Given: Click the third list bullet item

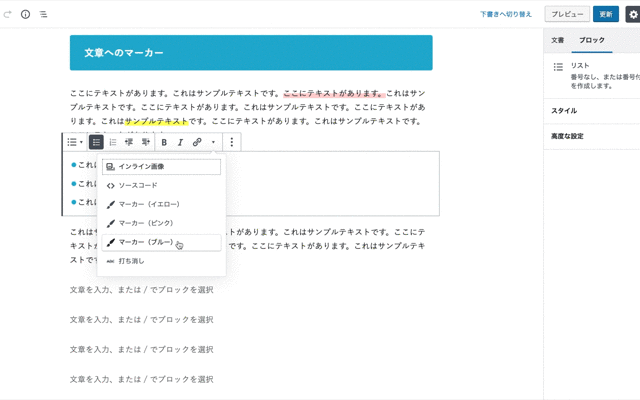Looking at the screenshot, I should coord(84,202).
